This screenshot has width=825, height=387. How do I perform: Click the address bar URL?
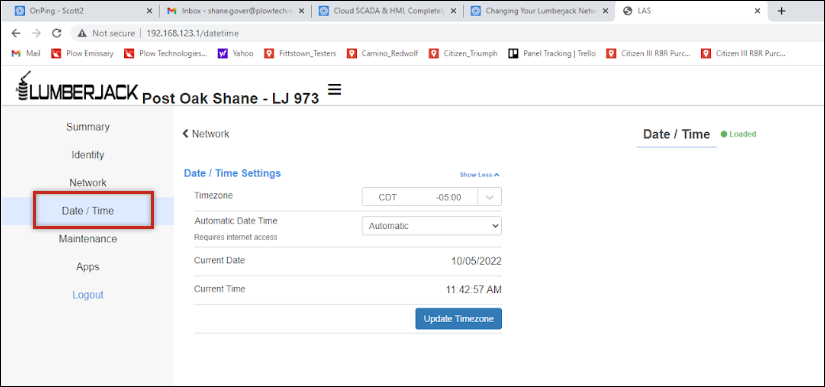pyautogui.click(x=193, y=33)
